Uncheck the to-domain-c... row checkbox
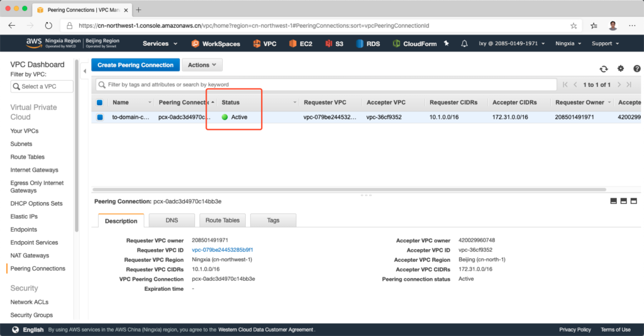Viewport: 644px width, 336px height. coord(99,117)
